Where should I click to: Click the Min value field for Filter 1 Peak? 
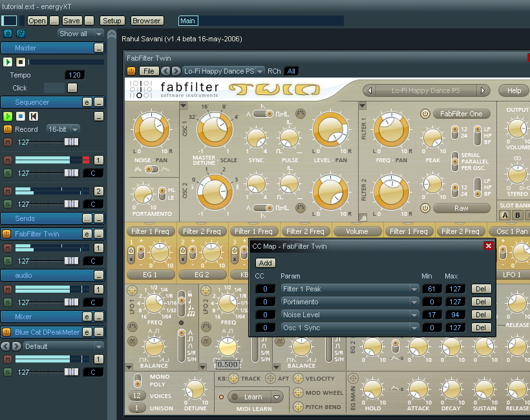[432, 289]
